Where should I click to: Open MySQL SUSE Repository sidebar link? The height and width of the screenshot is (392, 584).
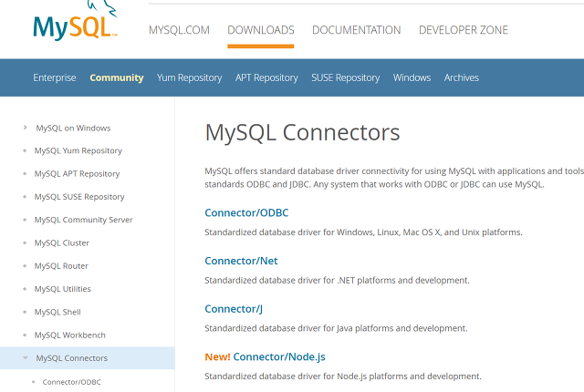[79, 197]
